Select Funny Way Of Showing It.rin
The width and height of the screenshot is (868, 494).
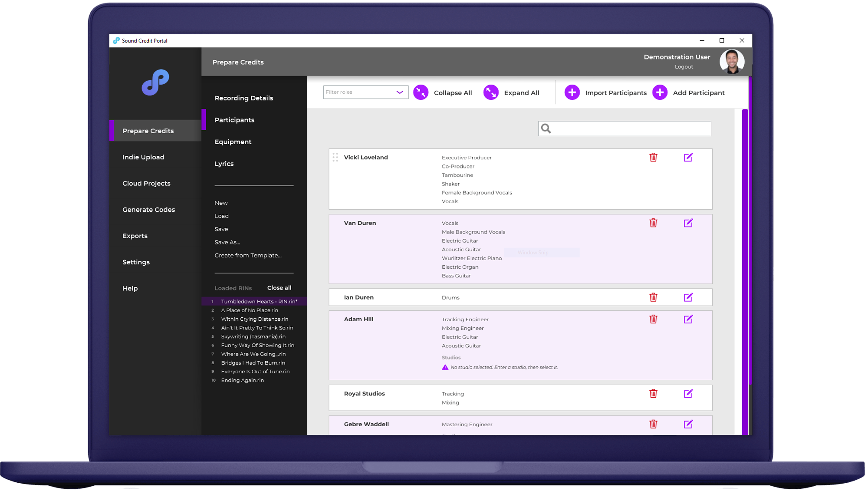pyautogui.click(x=259, y=346)
